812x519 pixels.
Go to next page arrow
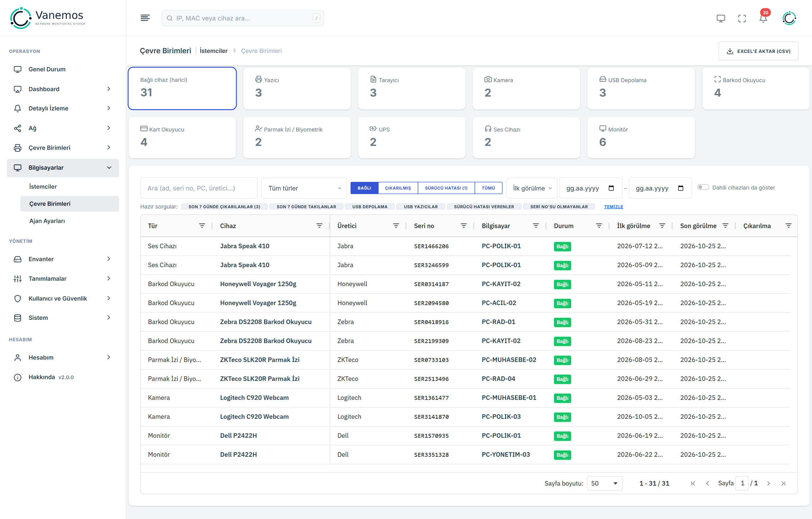(x=768, y=483)
